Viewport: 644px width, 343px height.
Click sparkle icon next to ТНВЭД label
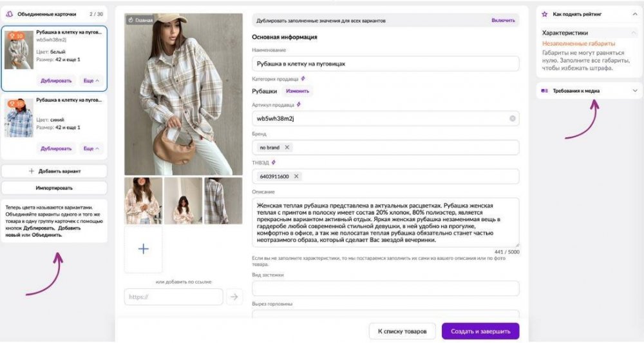tap(274, 162)
